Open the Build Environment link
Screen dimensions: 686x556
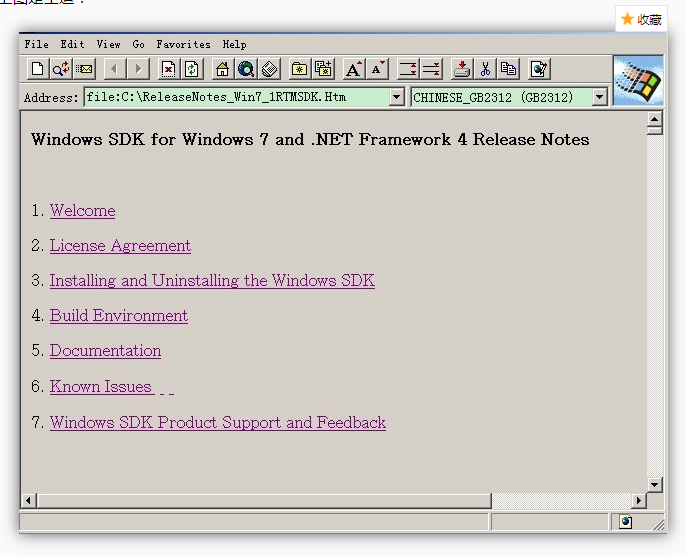point(119,315)
